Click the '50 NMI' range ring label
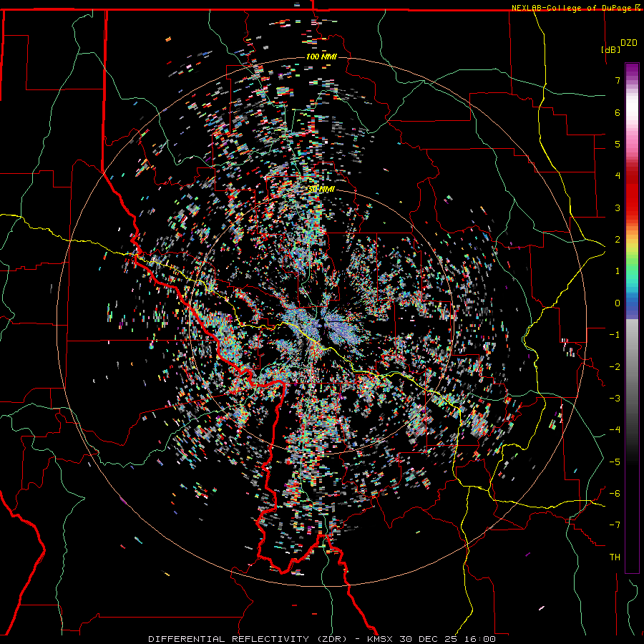 (x=321, y=190)
